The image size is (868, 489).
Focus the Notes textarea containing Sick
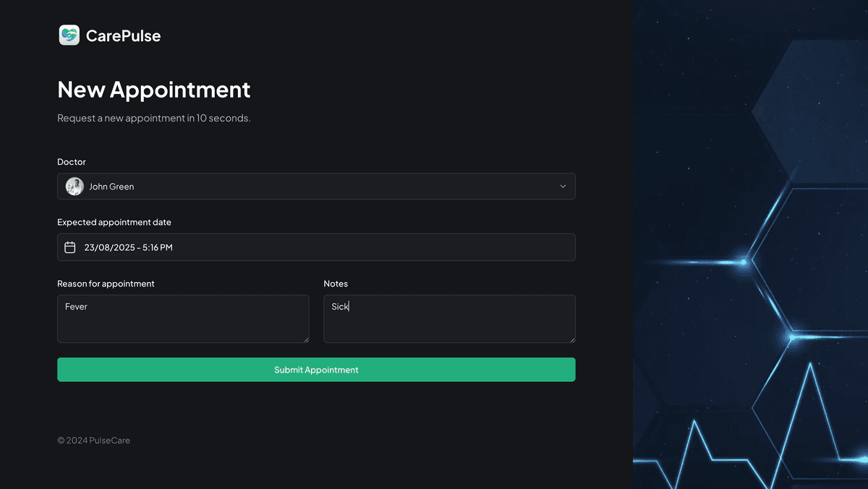[x=449, y=318]
